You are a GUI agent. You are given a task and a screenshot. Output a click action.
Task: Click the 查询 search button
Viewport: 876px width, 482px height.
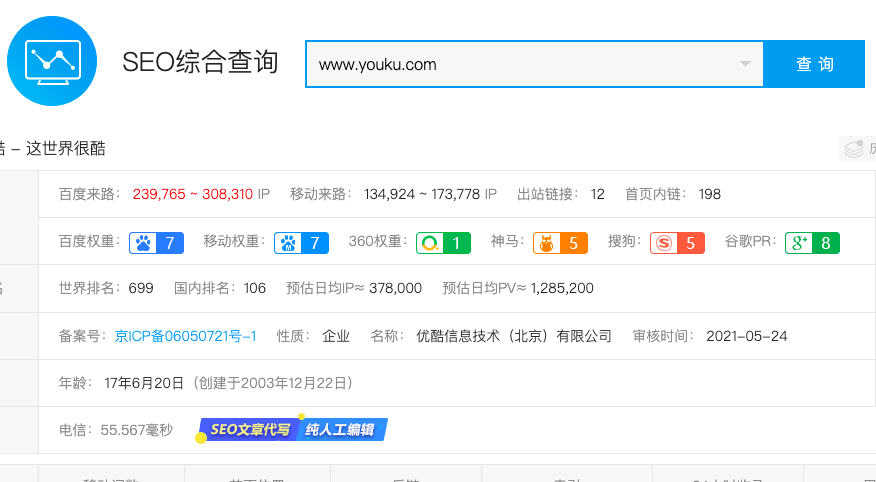(814, 64)
